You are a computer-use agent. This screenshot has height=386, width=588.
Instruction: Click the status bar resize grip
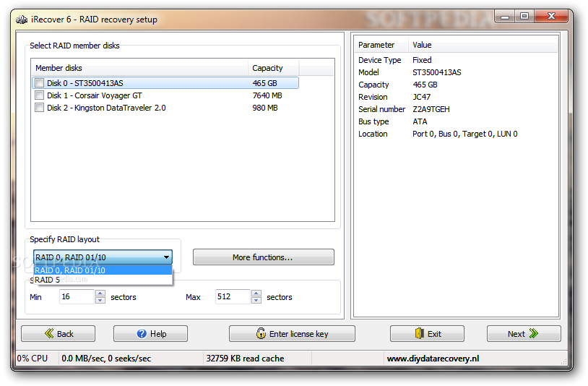(563, 361)
